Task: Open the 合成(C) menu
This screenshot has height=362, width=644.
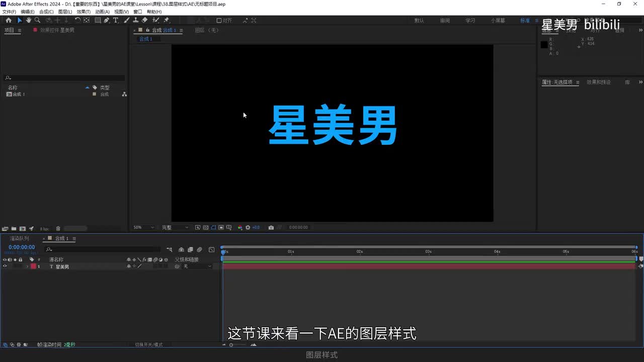Action: [46, 12]
